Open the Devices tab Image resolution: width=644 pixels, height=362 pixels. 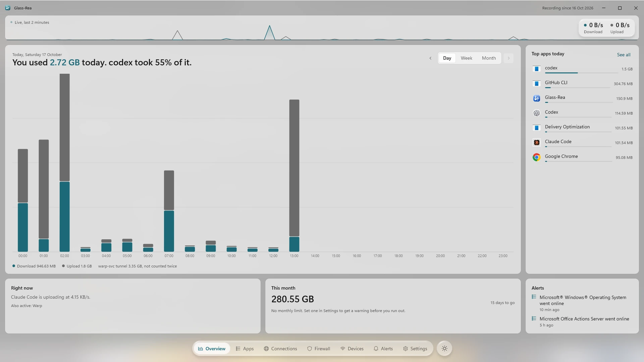pos(352,349)
